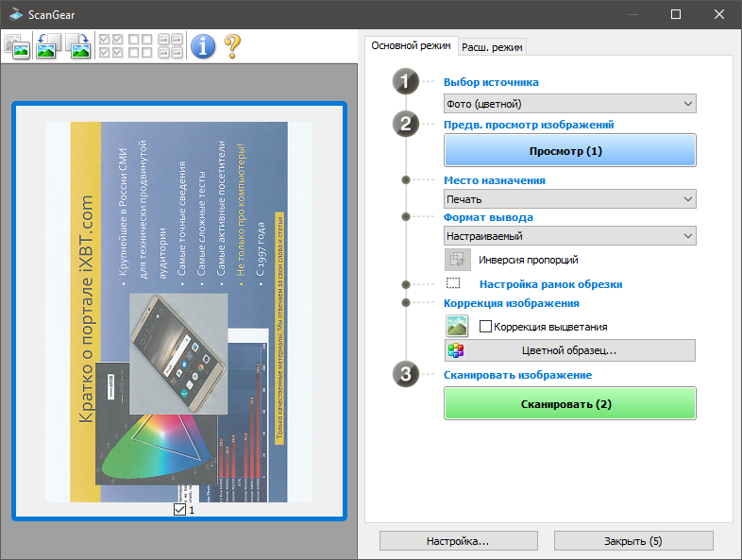Click the Настройка рамок обрезки heading
This screenshot has height=560, width=742.
550,284
